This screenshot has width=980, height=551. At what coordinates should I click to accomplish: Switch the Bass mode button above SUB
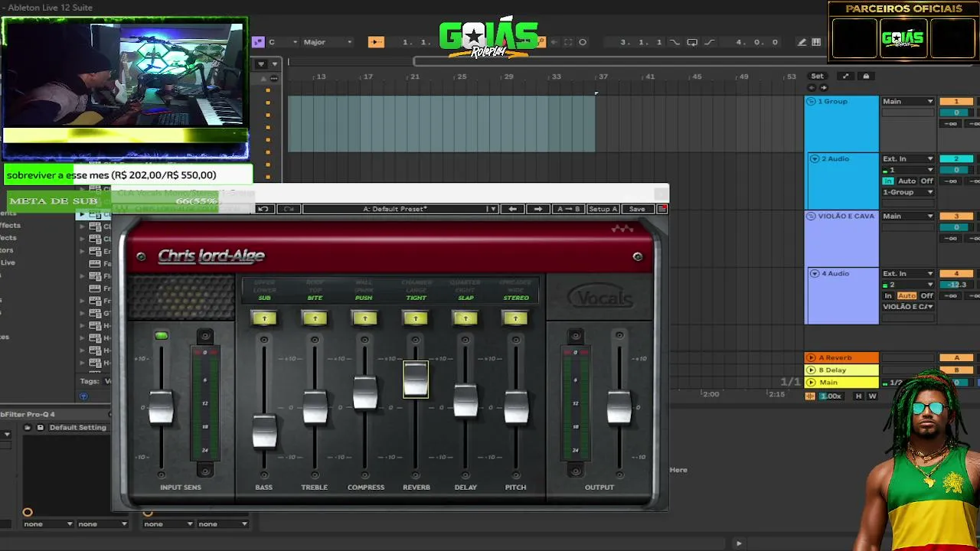[x=264, y=318]
